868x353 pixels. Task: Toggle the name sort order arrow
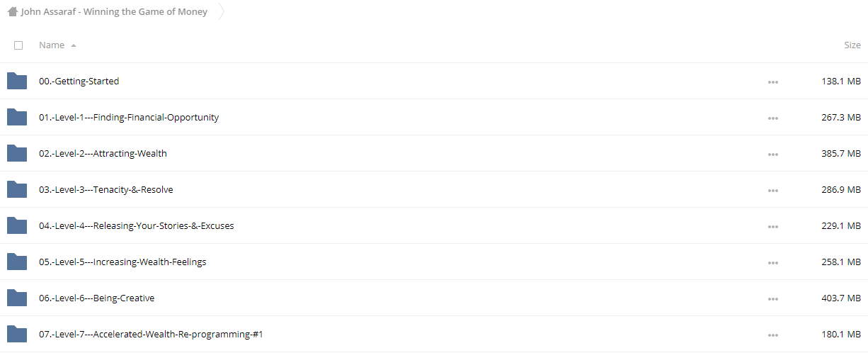click(74, 45)
